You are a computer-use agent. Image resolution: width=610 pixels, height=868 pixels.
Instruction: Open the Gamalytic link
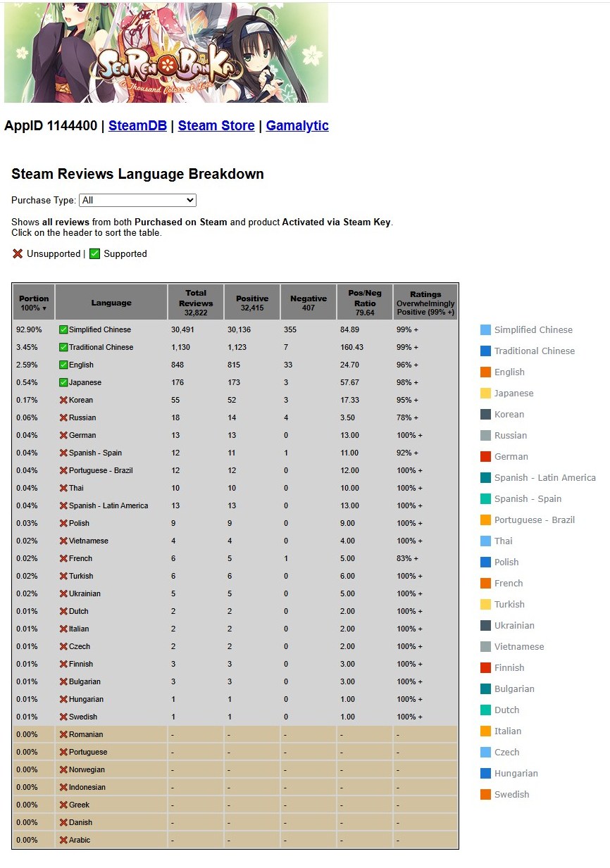tap(297, 125)
